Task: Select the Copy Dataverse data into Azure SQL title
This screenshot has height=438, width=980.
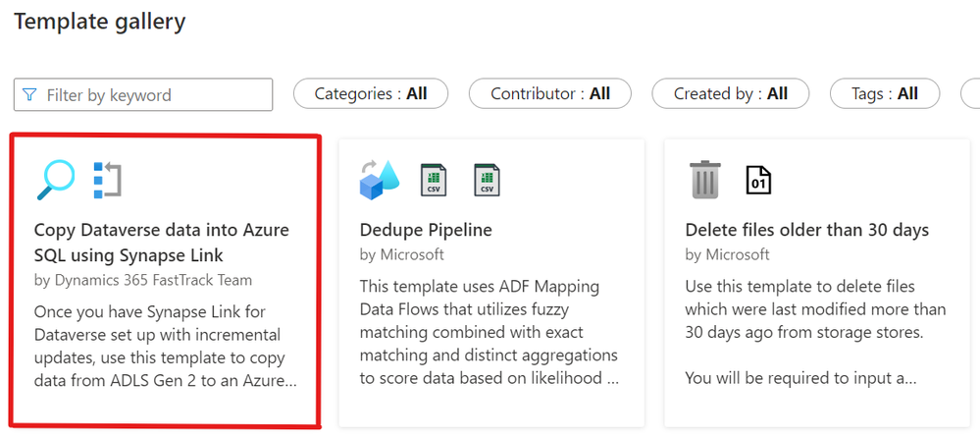Action: 161,243
